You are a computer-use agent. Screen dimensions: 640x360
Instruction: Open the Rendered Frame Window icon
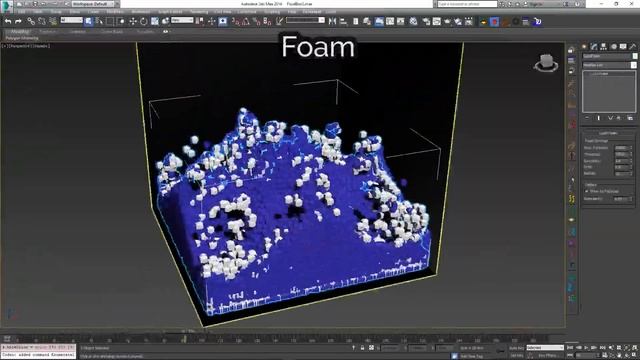point(437,21)
